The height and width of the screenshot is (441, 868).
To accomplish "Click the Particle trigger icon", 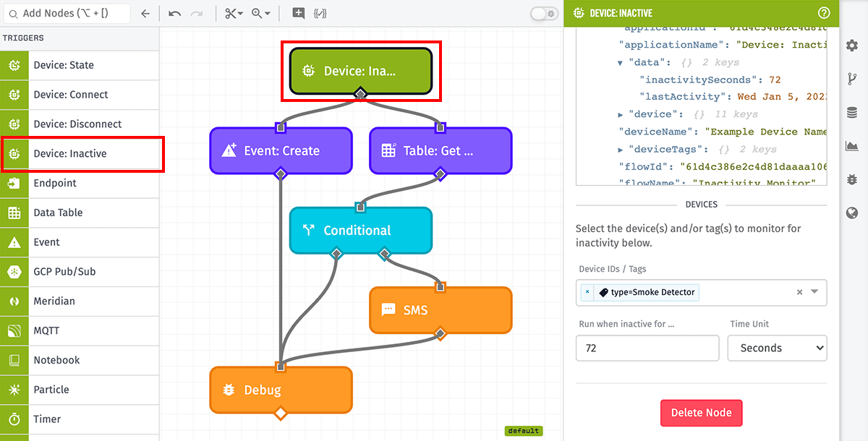I will tap(14, 390).
